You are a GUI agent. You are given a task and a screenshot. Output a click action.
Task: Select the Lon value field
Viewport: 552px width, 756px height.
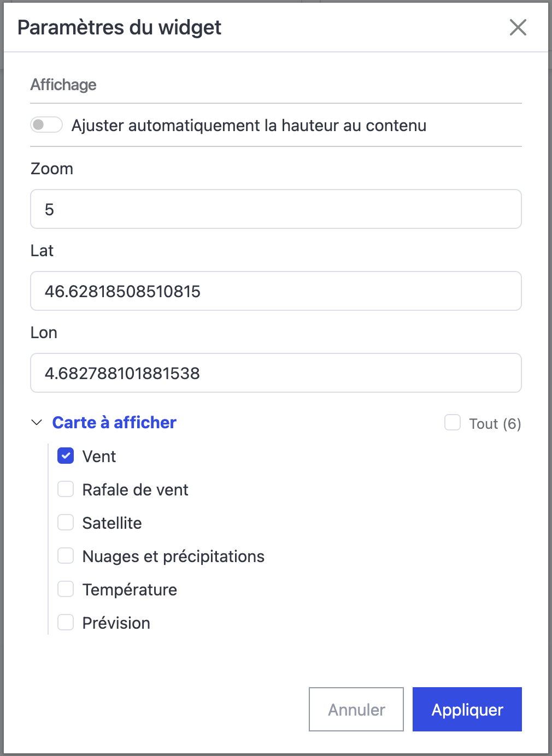(x=275, y=373)
